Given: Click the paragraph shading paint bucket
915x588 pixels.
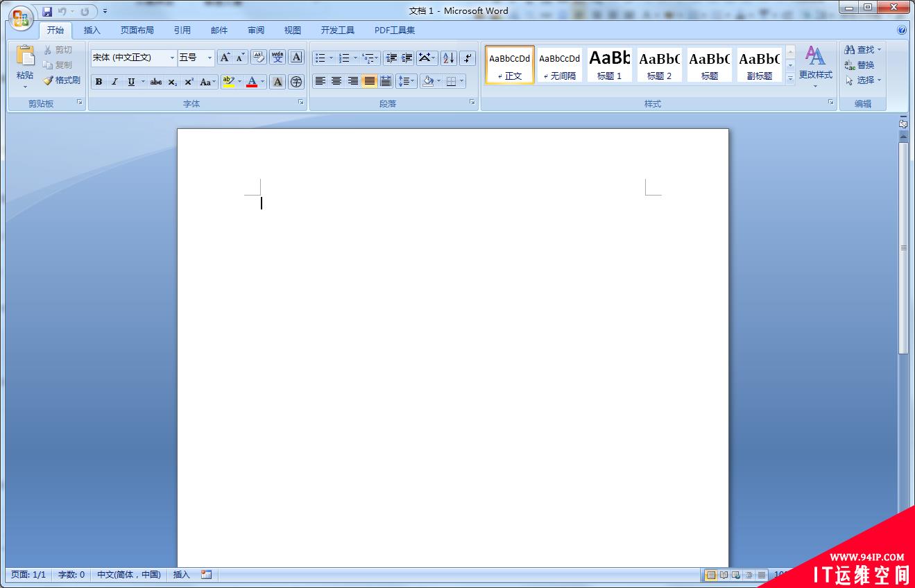Looking at the screenshot, I should pyautogui.click(x=428, y=81).
